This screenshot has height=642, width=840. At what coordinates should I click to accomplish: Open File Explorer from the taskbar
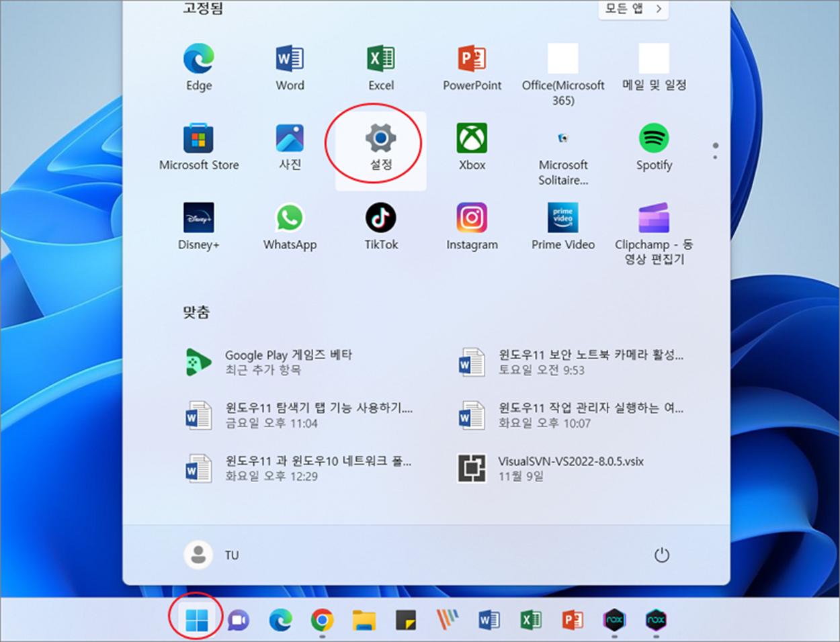click(x=364, y=620)
